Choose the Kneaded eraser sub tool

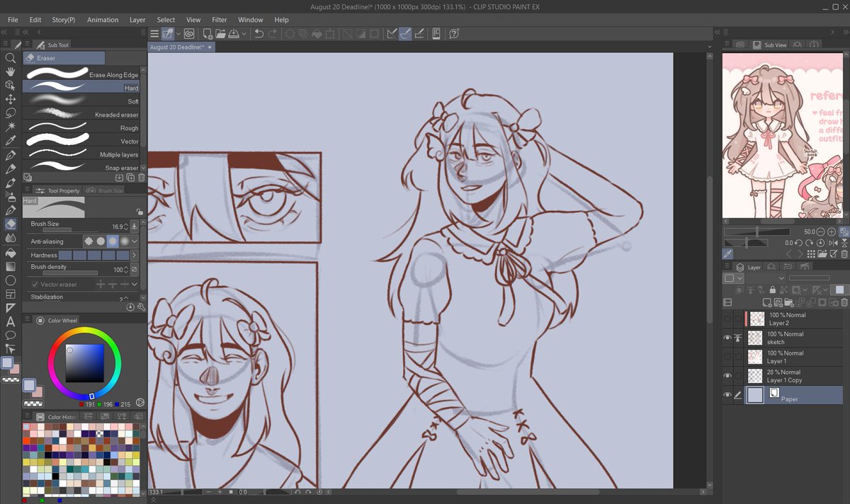click(x=81, y=115)
